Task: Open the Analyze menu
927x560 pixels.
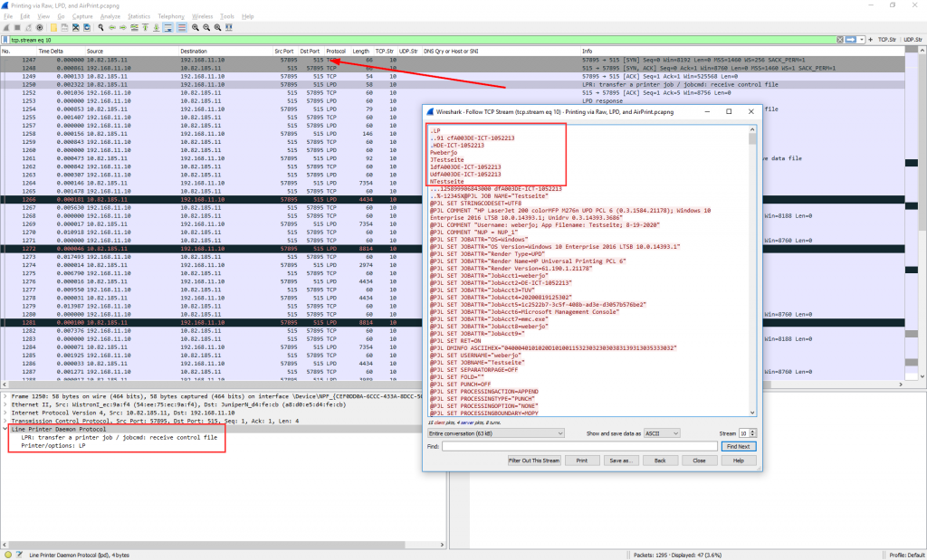Action: (110, 16)
